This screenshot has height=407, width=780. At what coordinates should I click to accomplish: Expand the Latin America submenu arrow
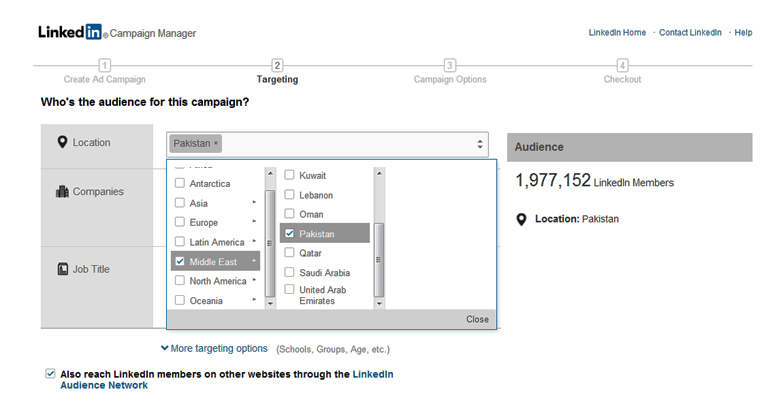point(254,241)
